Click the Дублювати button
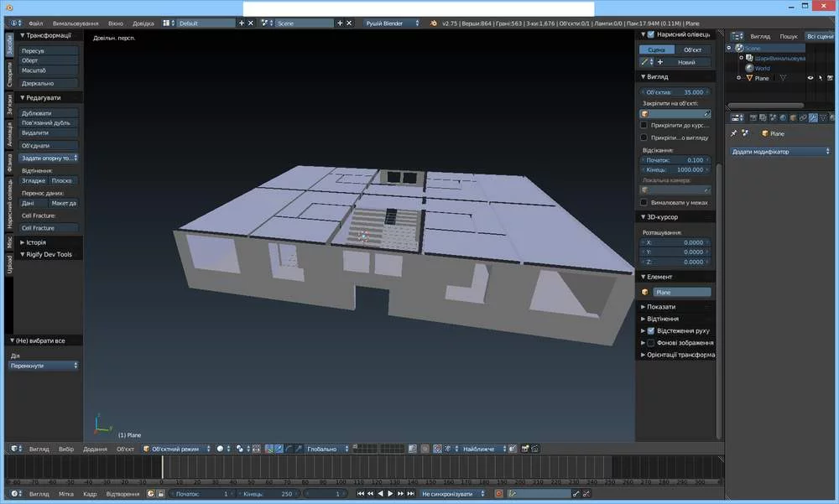Image resolution: width=839 pixels, height=504 pixels. click(x=49, y=113)
